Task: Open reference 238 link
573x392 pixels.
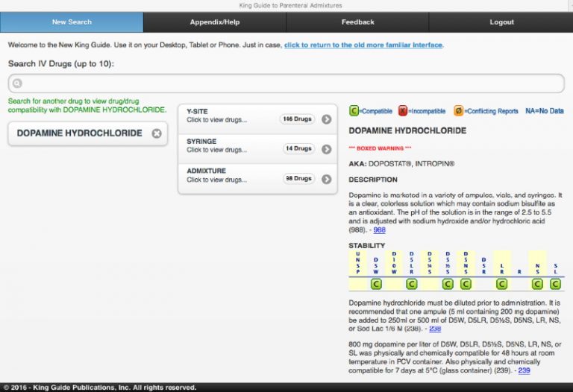Action: point(435,329)
